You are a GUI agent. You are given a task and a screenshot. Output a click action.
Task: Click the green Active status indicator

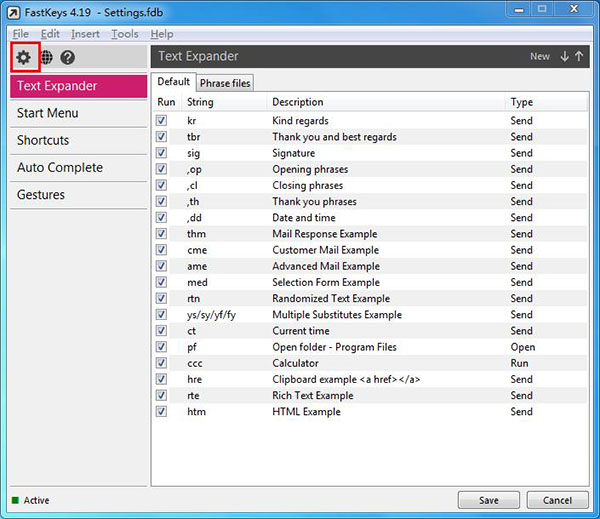pos(15,500)
